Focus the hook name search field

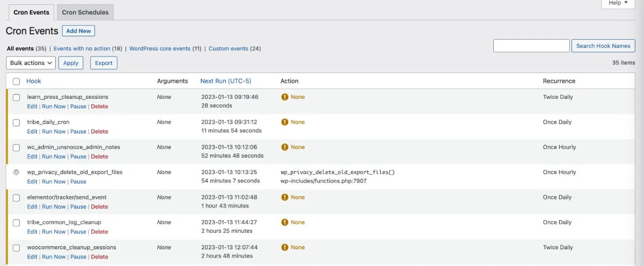(531, 46)
